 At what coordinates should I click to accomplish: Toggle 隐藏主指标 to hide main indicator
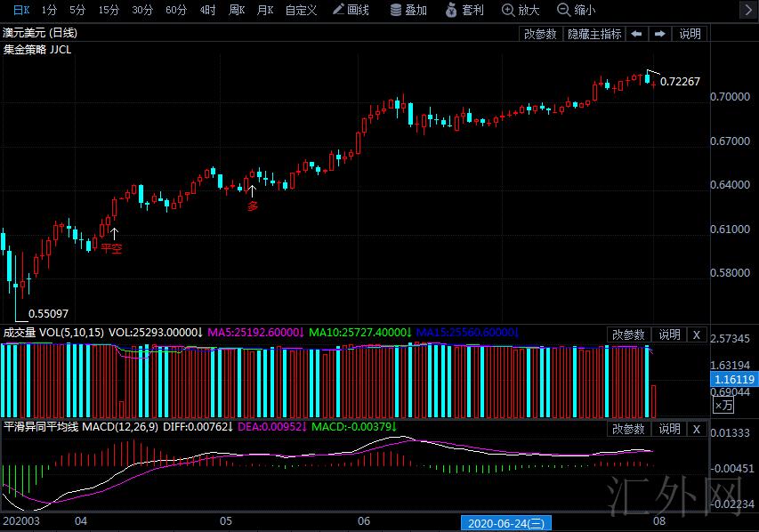click(x=594, y=34)
